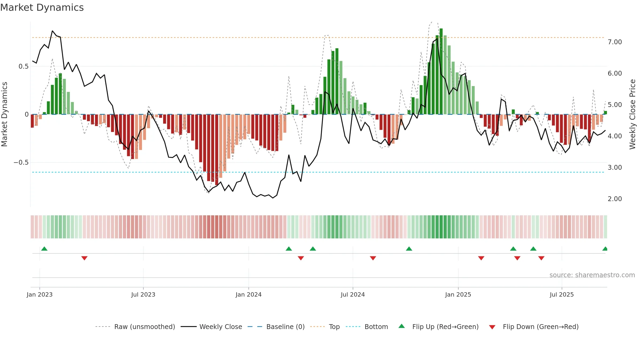Viewport: 644px width, 362px height.
Task: Click the Jan 2025 axis label
Action: click(458, 294)
